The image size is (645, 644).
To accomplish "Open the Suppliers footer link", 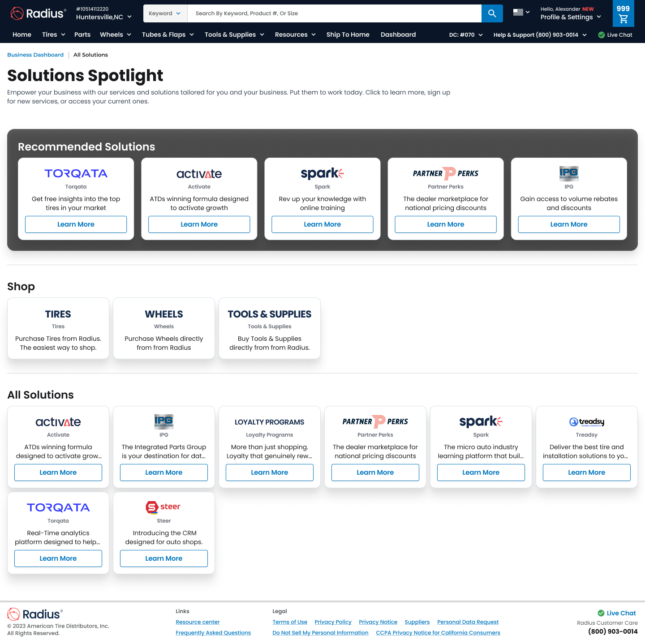I will pyautogui.click(x=417, y=622).
